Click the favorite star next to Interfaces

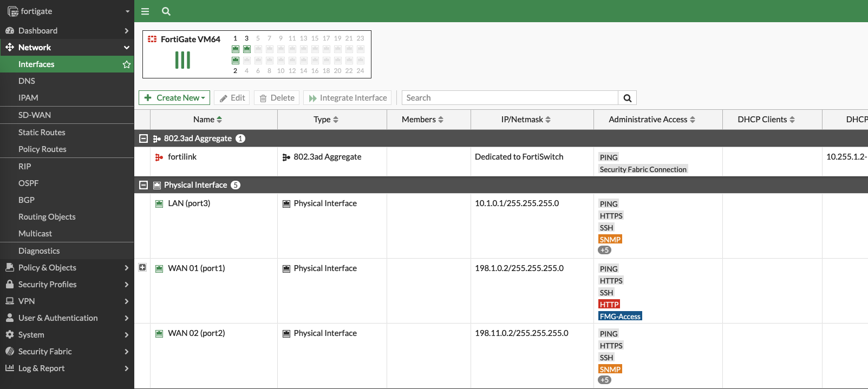pos(127,64)
